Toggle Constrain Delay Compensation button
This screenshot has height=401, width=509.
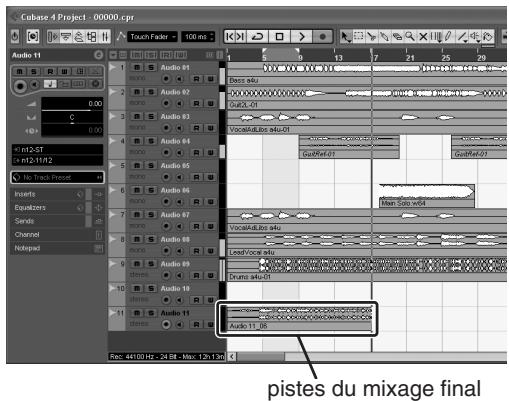[33, 36]
